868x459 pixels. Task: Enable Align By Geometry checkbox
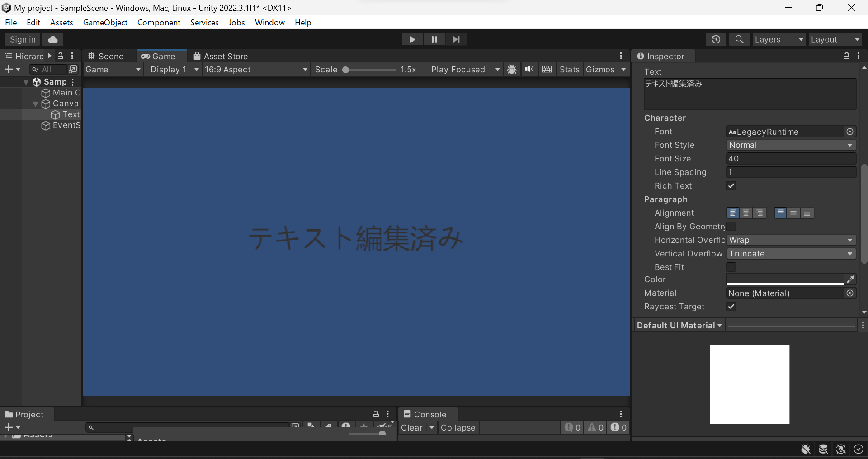point(731,226)
